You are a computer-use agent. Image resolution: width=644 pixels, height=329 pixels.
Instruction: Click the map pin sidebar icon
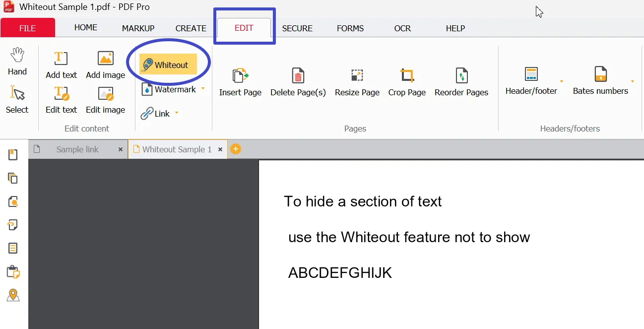point(13,295)
